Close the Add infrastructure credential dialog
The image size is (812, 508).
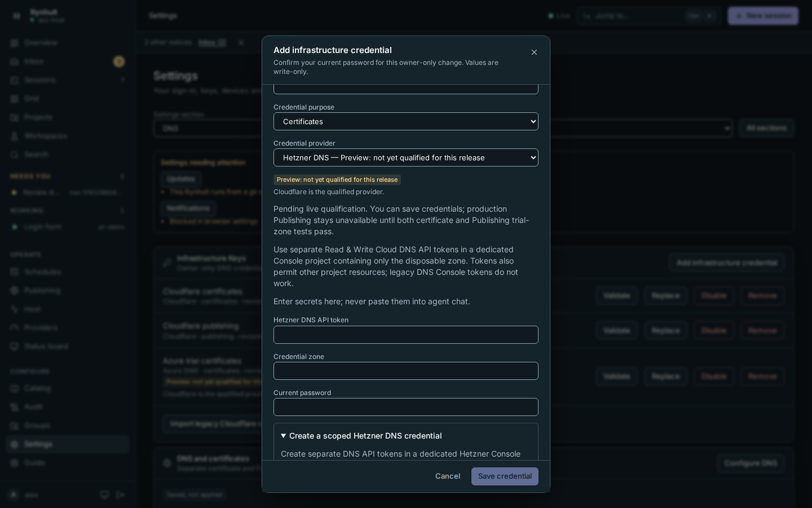(534, 52)
